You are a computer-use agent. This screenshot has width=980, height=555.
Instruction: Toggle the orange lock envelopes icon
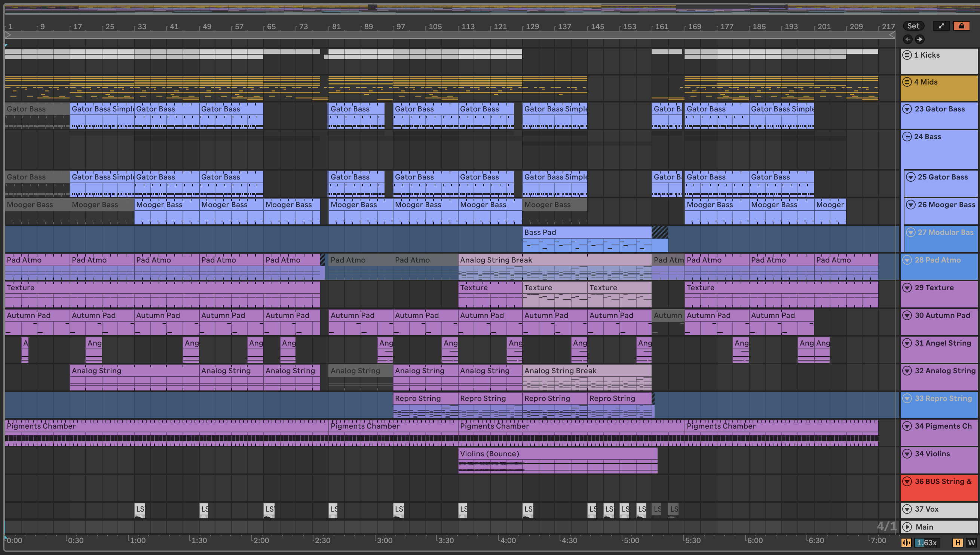click(961, 26)
